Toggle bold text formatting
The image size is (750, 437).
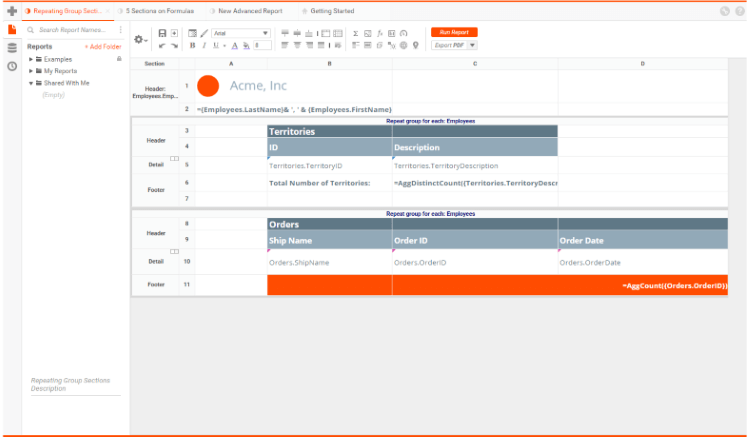pyautogui.click(x=192, y=45)
